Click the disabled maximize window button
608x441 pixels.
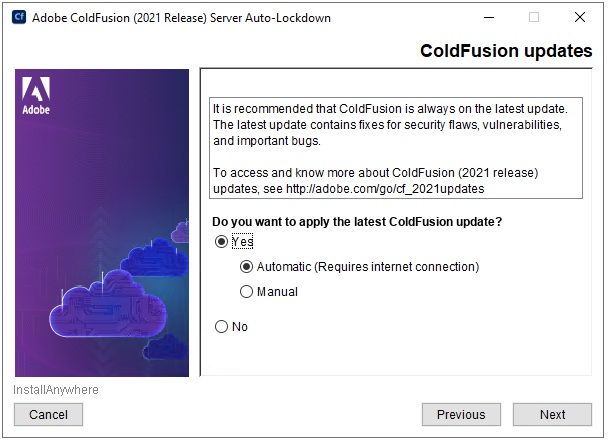[534, 17]
